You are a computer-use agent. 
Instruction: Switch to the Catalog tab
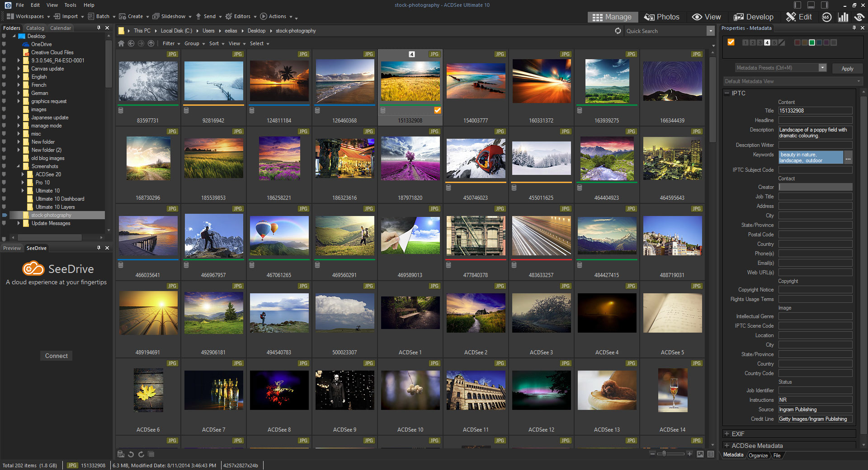(35, 28)
